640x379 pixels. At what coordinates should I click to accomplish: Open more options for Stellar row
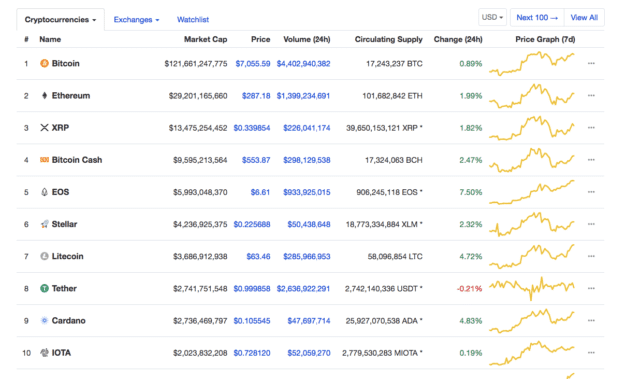click(x=591, y=224)
